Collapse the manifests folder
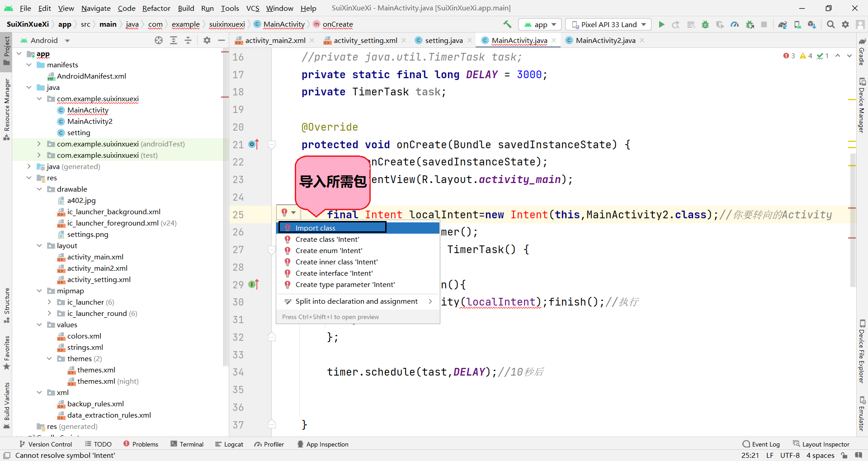The image size is (868, 461). coord(29,65)
